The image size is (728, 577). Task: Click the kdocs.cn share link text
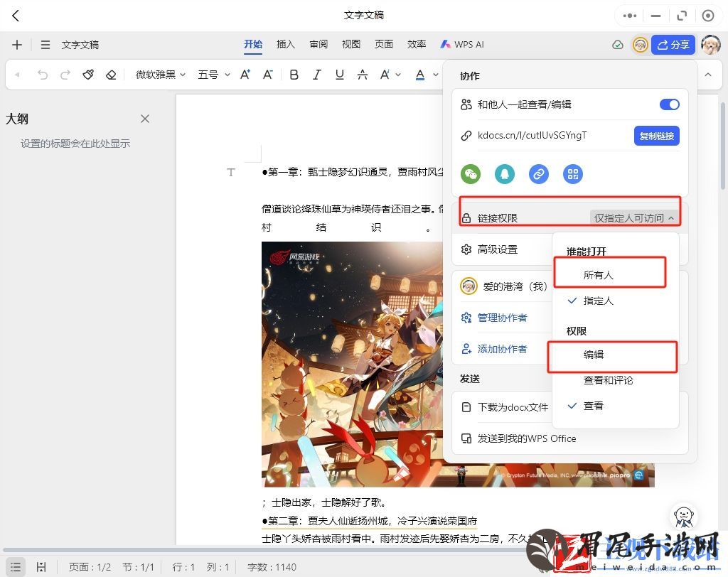pyautogui.click(x=532, y=135)
